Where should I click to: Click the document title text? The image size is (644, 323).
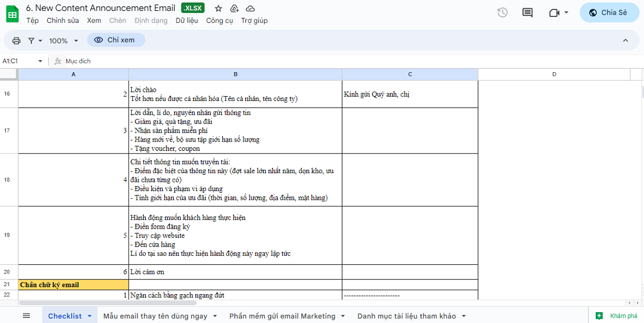[x=100, y=8]
